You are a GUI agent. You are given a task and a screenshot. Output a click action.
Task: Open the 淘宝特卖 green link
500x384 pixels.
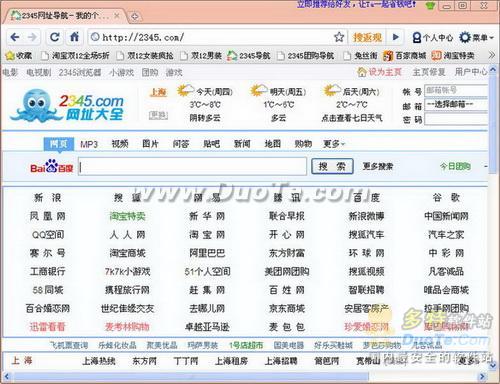click(x=128, y=216)
